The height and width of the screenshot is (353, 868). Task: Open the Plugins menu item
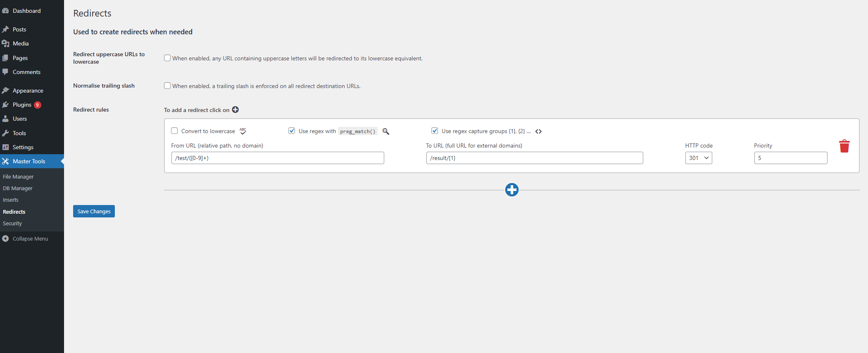(32, 105)
